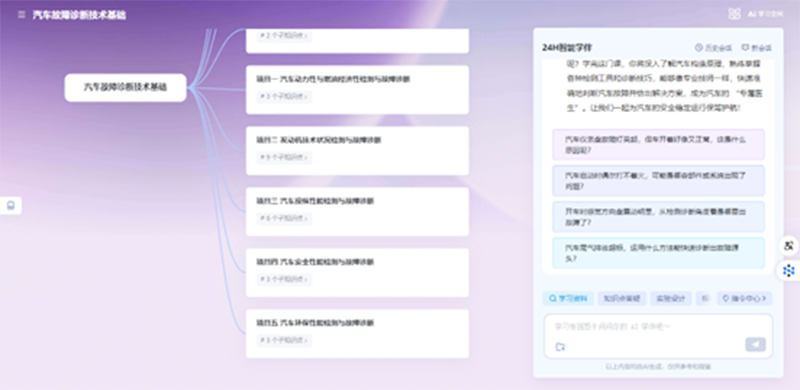Image resolution: width=800 pixels, height=390 pixels.
Task: Select the 实验设计 chip
Action: pyautogui.click(x=670, y=299)
